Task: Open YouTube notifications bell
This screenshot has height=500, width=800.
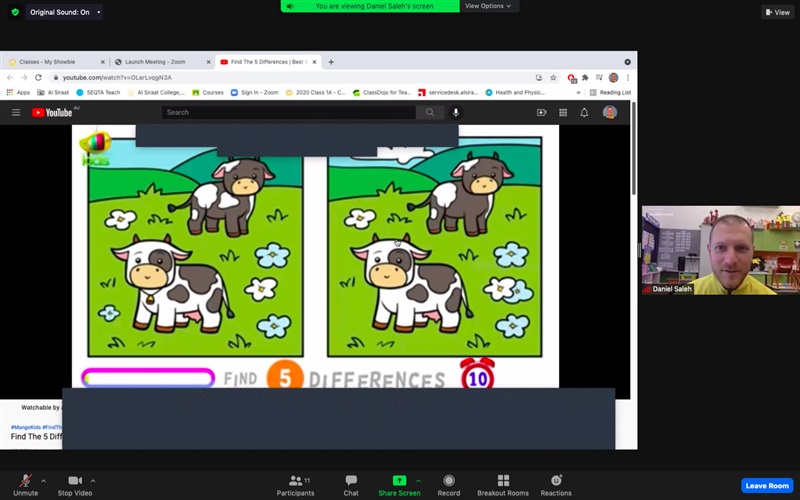Action: (x=584, y=112)
